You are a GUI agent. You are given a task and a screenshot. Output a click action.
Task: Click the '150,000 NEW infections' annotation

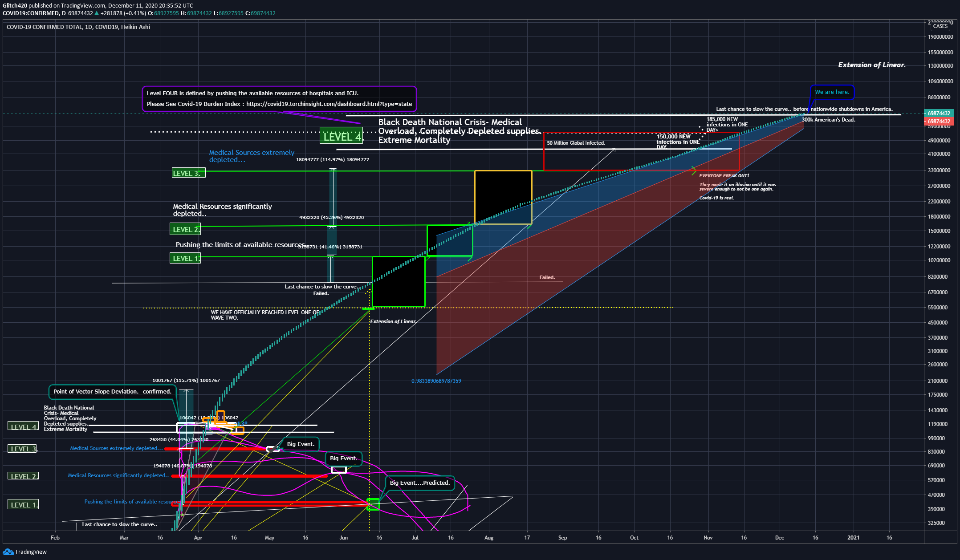[678, 142]
